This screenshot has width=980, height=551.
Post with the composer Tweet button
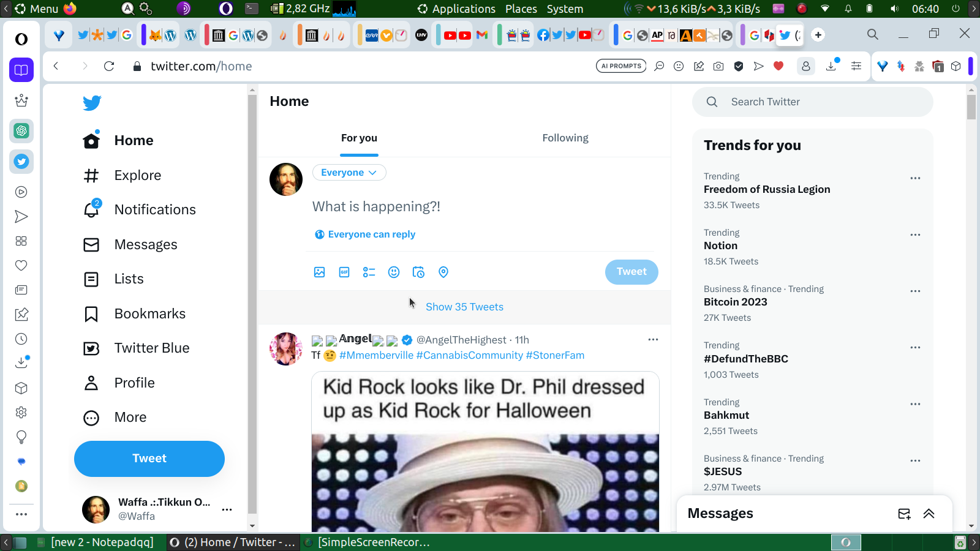tap(631, 272)
